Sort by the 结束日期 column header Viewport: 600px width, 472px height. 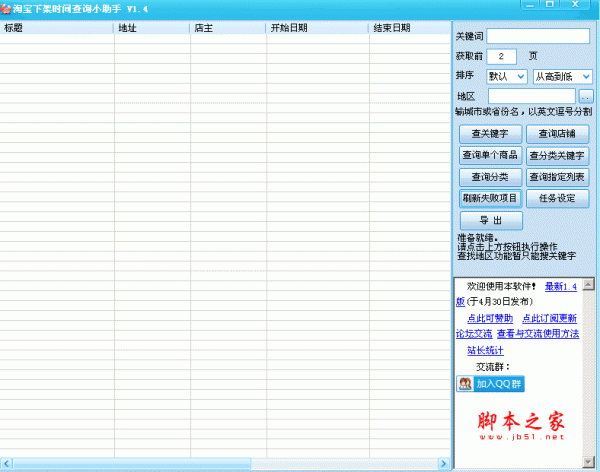click(410, 28)
